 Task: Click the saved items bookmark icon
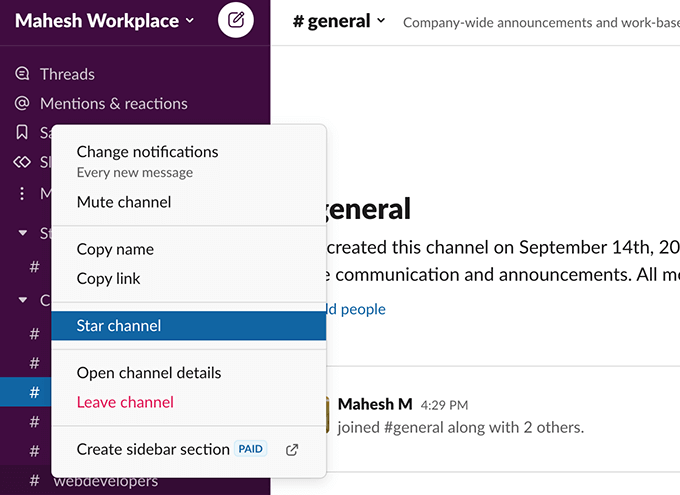pos(22,132)
